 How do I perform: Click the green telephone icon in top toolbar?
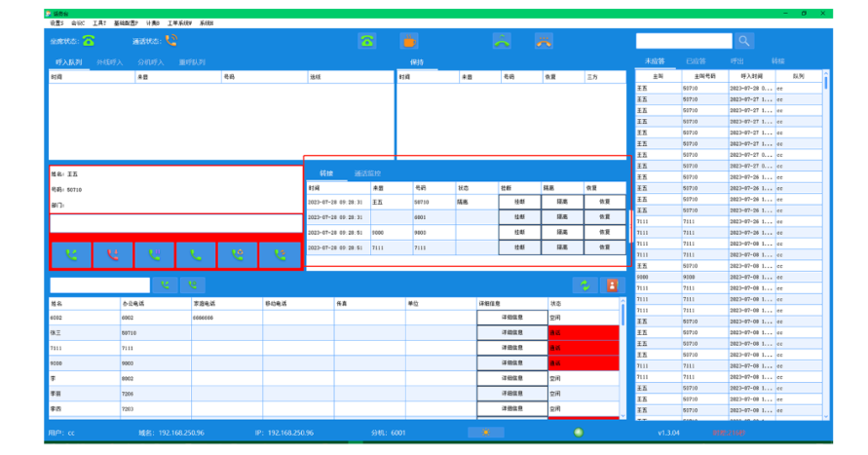(x=366, y=41)
